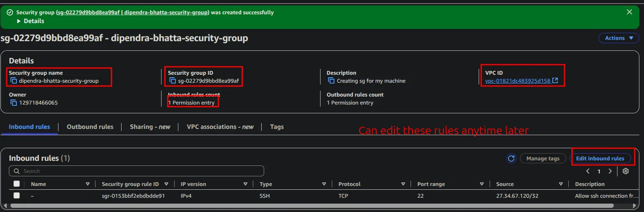Open vpc-01821dc483925d158 link
Viewport: 644px width, 212px height.
pos(517,81)
